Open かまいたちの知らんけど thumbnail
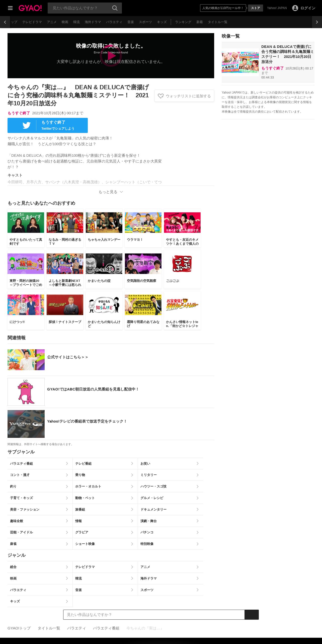The width and height of the screenshot is (322, 644). (x=104, y=305)
